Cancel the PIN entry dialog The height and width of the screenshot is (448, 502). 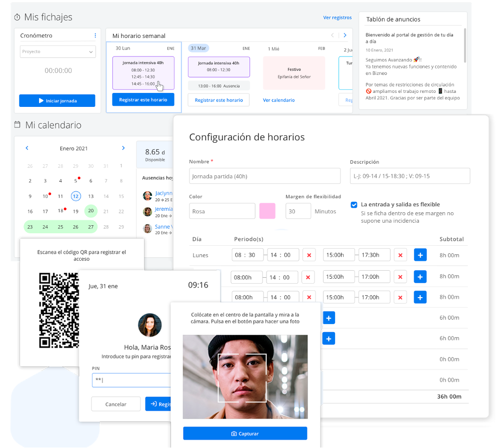(116, 404)
